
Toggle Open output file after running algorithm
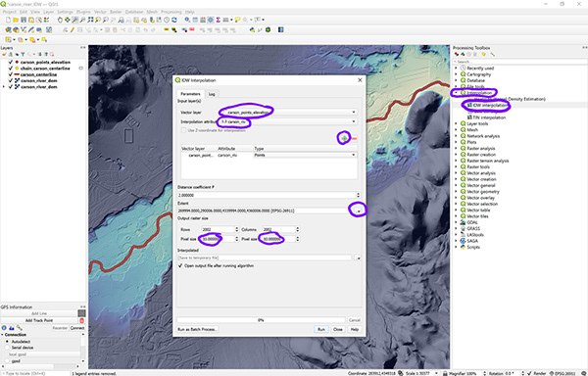point(180,265)
